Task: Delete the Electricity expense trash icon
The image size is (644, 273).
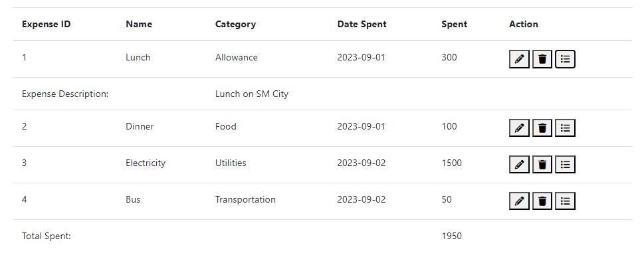Action: pyautogui.click(x=542, y=165)
